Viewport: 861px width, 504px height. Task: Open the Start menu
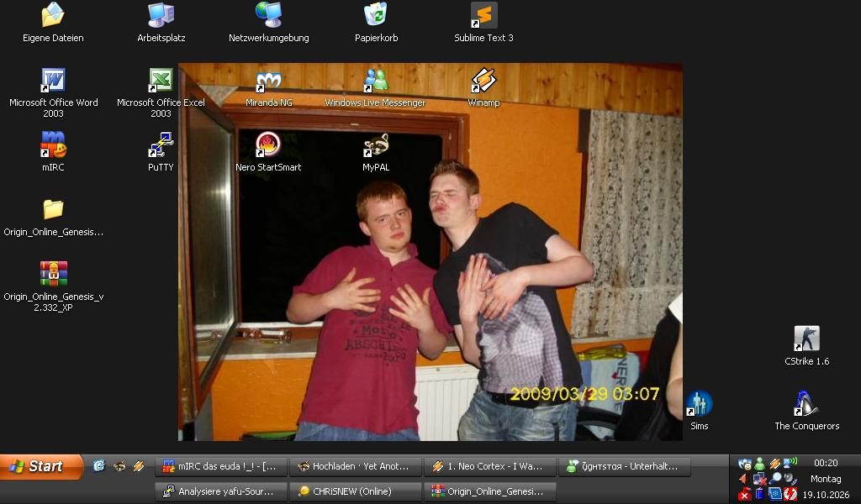click(x=42, y=467)
